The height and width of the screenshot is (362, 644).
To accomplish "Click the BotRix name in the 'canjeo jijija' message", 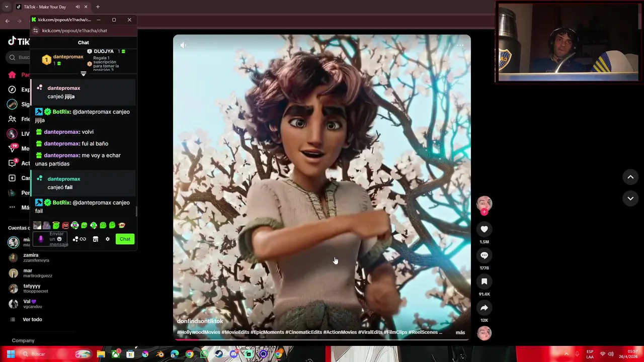I will tap(61, 112).
